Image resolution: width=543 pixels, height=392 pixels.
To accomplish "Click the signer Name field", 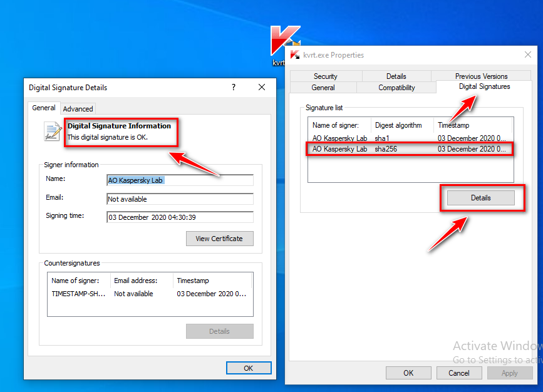I will [x=180, y=180].
